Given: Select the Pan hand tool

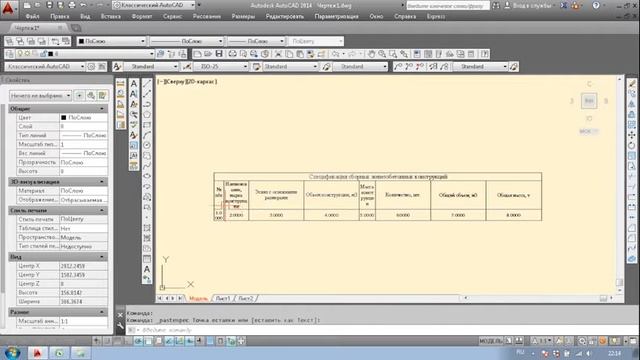Looking at the screenshot, I should coord(371,54).
